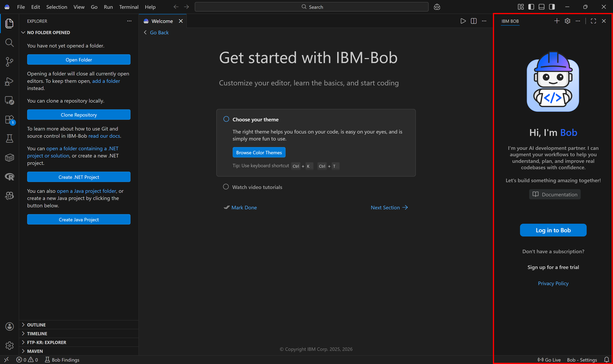Click Browse Color Themes button
Screen dimensions: 613x364
[x=259, y=152]
